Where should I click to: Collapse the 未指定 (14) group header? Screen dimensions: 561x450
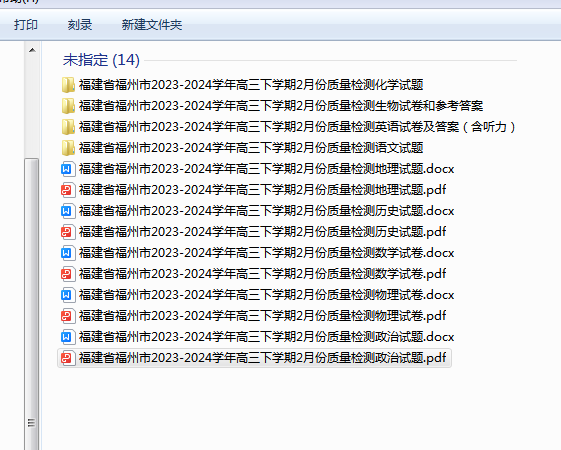pyautogui.click(x=101, y=60)
